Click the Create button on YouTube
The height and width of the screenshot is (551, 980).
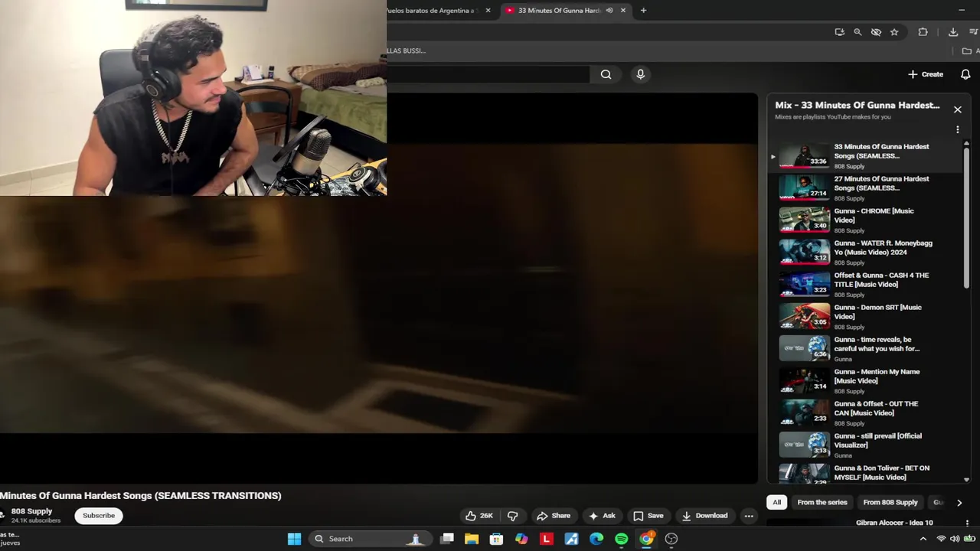tap(926, 74)
